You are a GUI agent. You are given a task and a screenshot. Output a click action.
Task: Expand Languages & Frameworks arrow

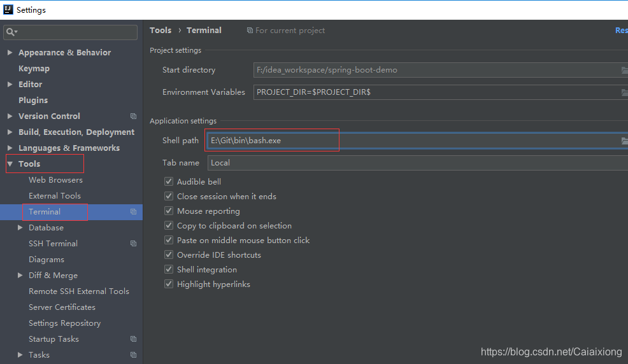[10, 148]
